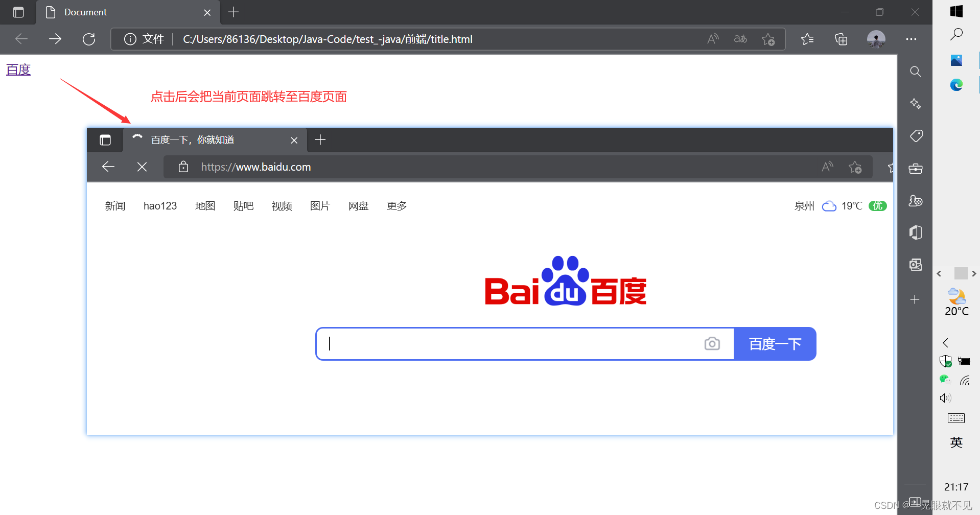
Task: View the lock security icon for baidu.com
Action: (183, 167)
